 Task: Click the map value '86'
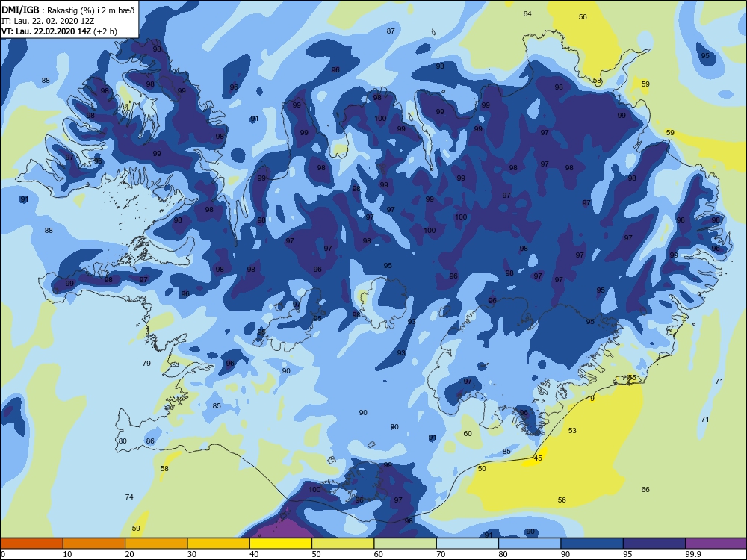pos(150,441)
